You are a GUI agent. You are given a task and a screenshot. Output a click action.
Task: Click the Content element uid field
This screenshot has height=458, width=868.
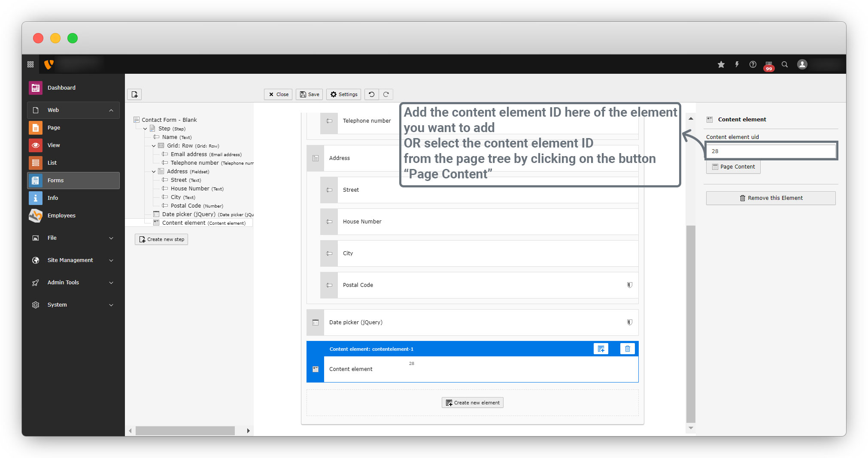tap(771, 151)
